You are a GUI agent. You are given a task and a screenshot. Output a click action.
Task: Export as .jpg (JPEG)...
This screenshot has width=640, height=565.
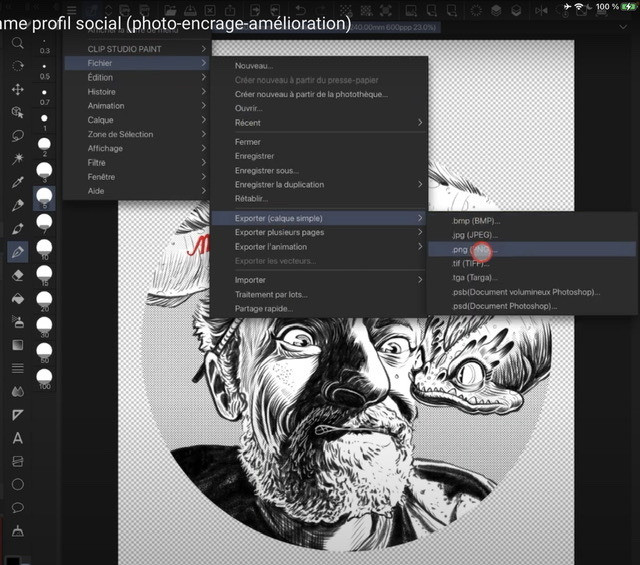[x=475, y=234]
